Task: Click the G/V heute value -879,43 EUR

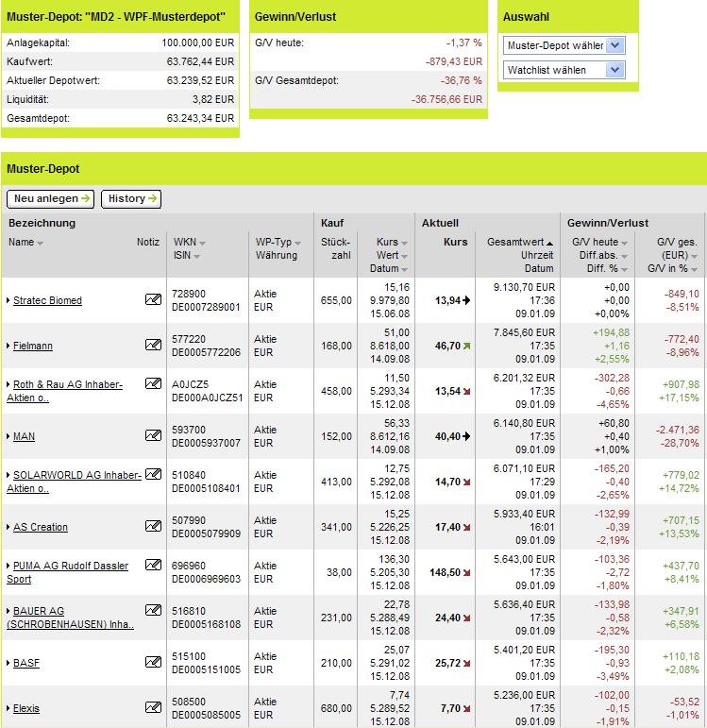Action: [453, 61]
